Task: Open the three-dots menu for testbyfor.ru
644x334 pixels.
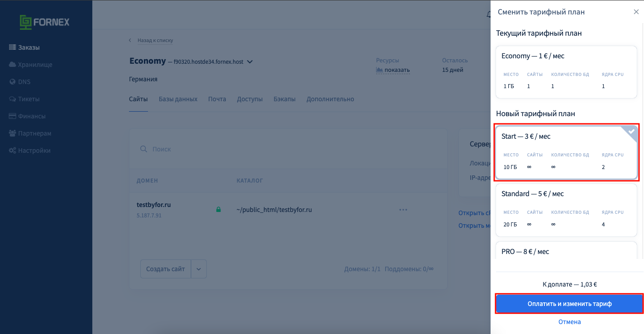Action: (403, 210)
